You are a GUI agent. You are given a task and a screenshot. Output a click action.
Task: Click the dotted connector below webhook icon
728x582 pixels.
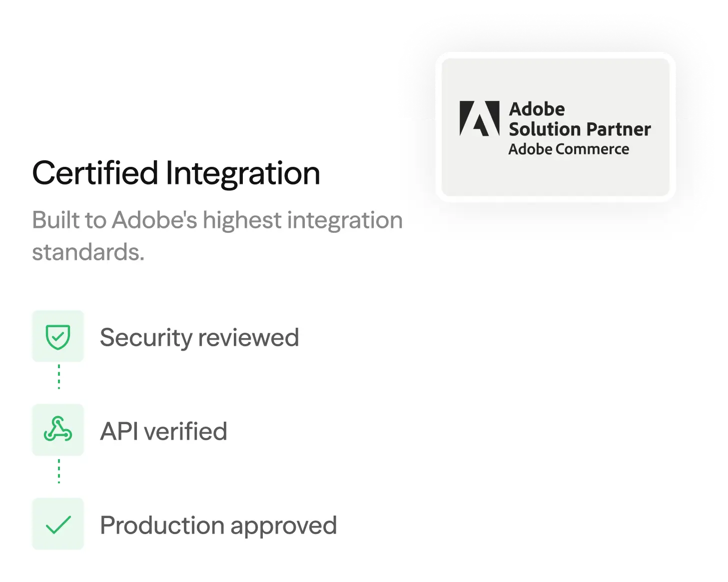[x=59, y=471]
